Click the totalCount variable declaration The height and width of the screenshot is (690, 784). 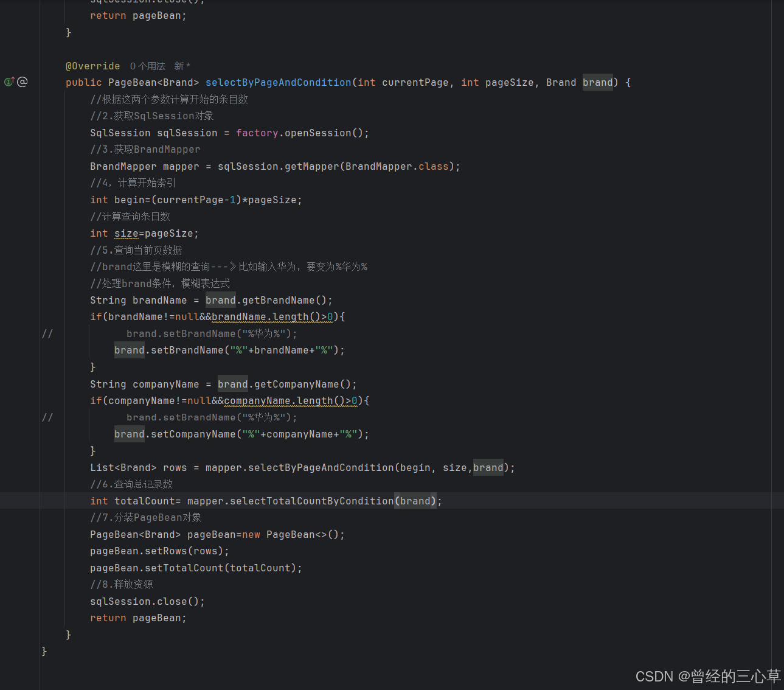tap(145, 501)
